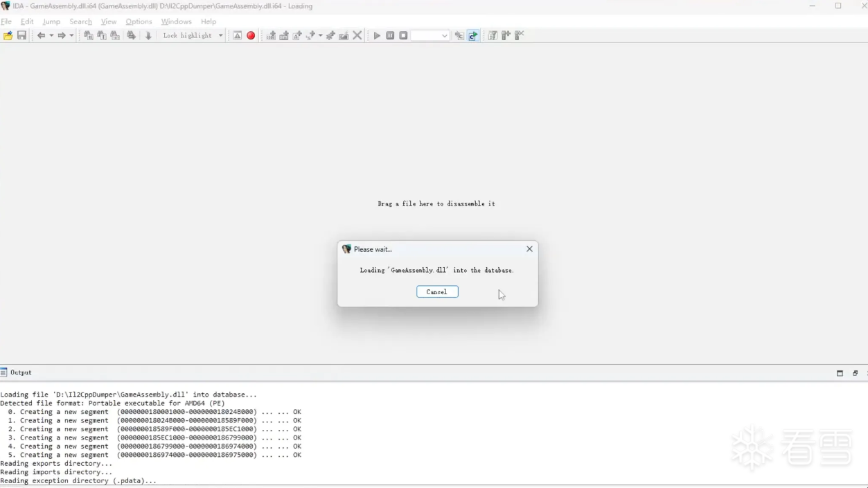Click the red circle breakpoint icon
The height and width of the screenshot is (488, 868).
coord(251,35)
